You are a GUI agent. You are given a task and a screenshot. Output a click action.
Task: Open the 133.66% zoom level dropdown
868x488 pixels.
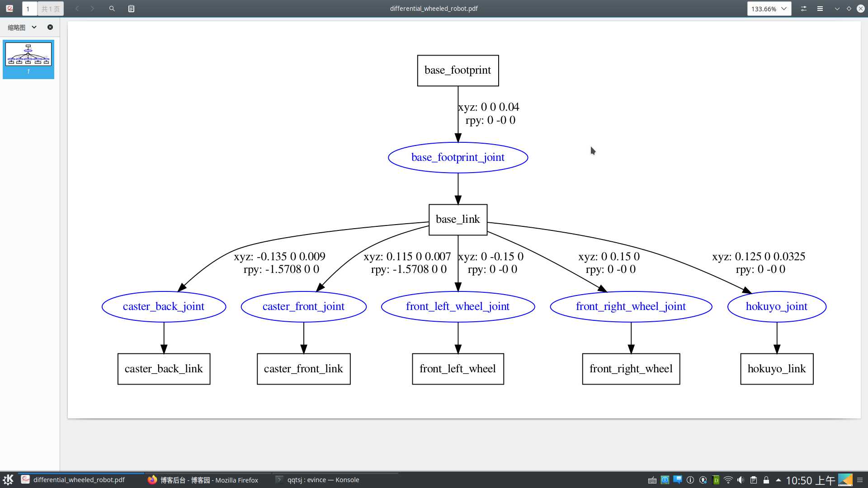point(769,9)
